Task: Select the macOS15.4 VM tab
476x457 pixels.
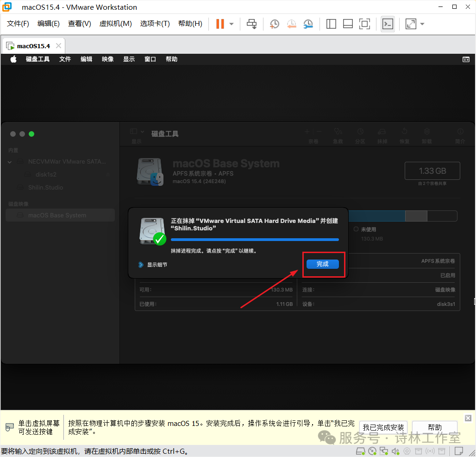Action: tap(33, 46)
